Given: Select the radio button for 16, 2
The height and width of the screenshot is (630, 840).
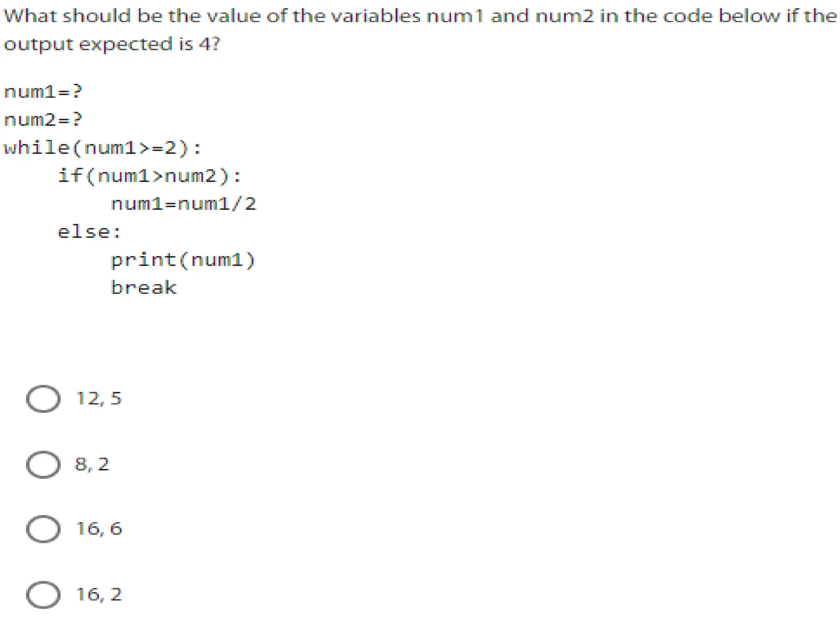Looking at the screenshot, I should [43, 594].
